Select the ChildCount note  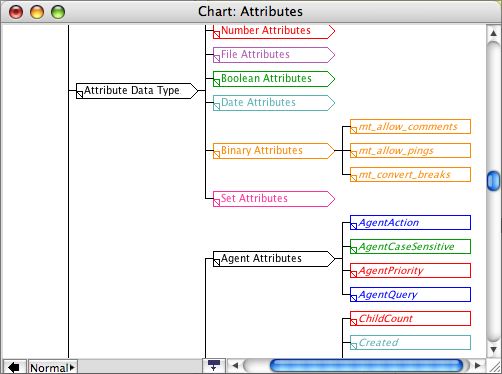pos(410,319)
